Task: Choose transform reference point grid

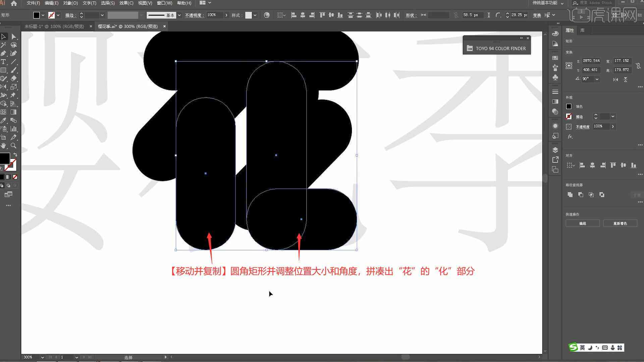Action: [x=569, y=65]
